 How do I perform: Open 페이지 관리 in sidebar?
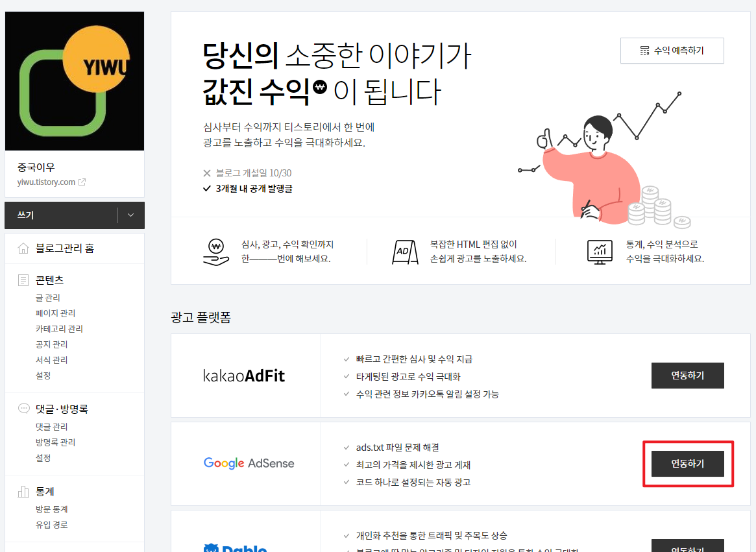tap(55, 313)
